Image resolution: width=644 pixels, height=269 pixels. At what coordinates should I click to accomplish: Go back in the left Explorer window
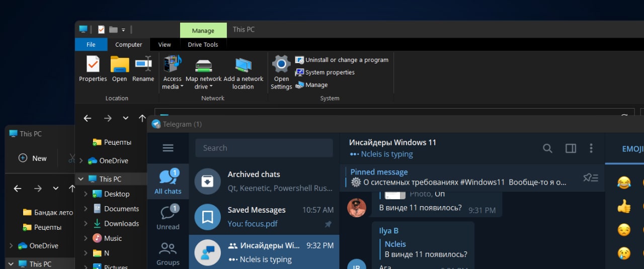coord(18,189)
